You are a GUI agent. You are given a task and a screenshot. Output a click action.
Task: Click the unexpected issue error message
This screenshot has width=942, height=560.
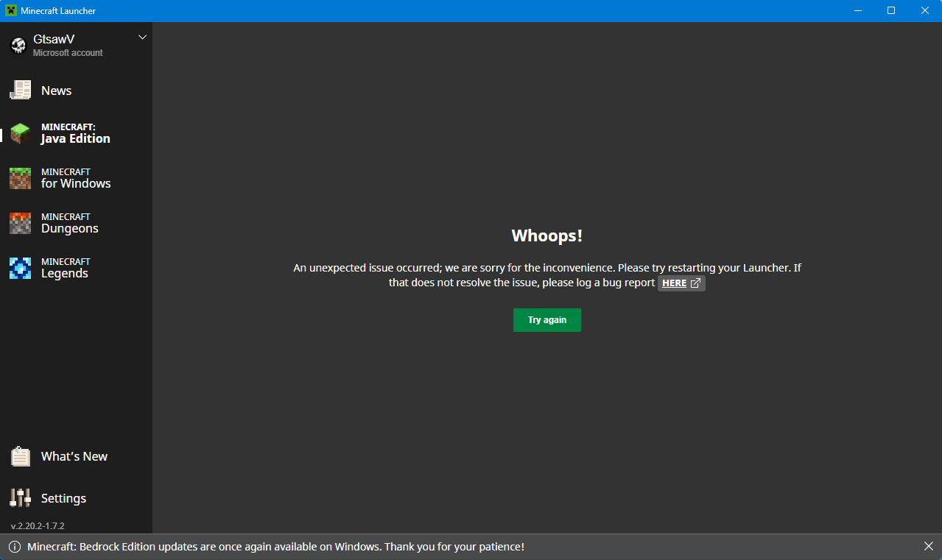pyautogui.click(x=547, y=275)
